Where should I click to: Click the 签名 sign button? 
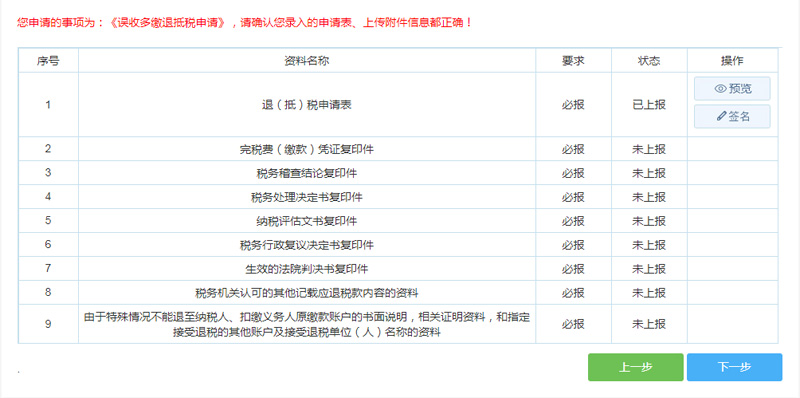732,116
